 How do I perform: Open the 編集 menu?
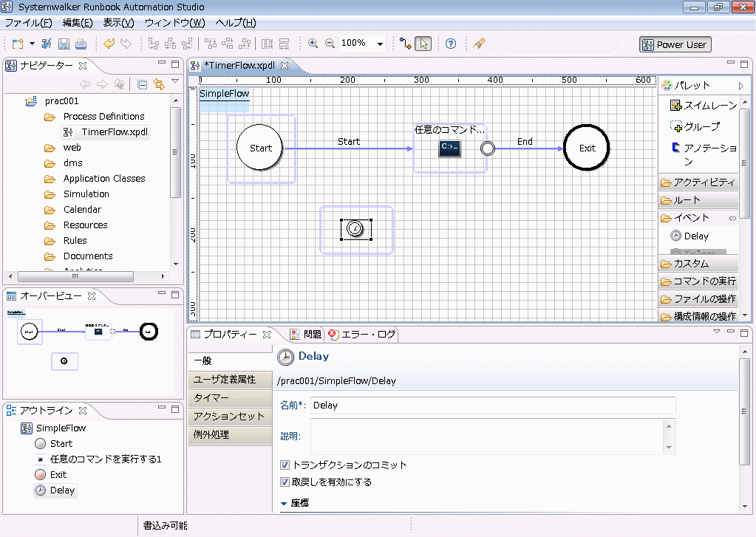point(78,23)
